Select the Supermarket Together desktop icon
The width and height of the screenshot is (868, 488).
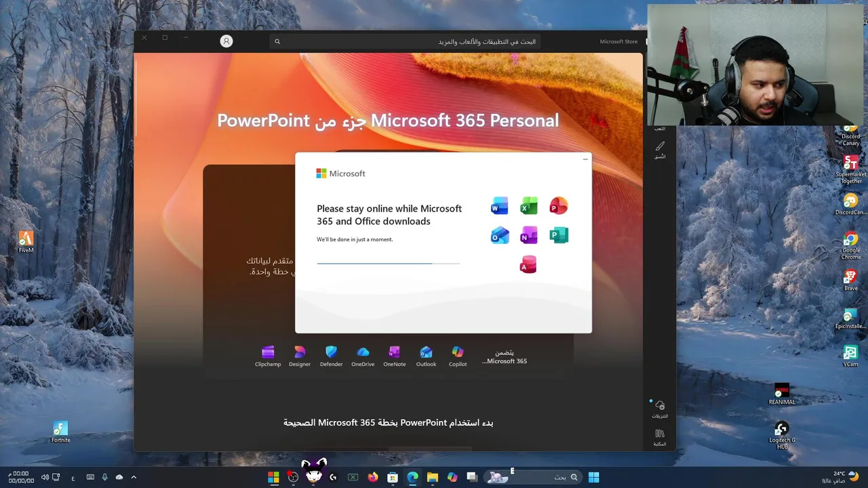tap(850, 169)
